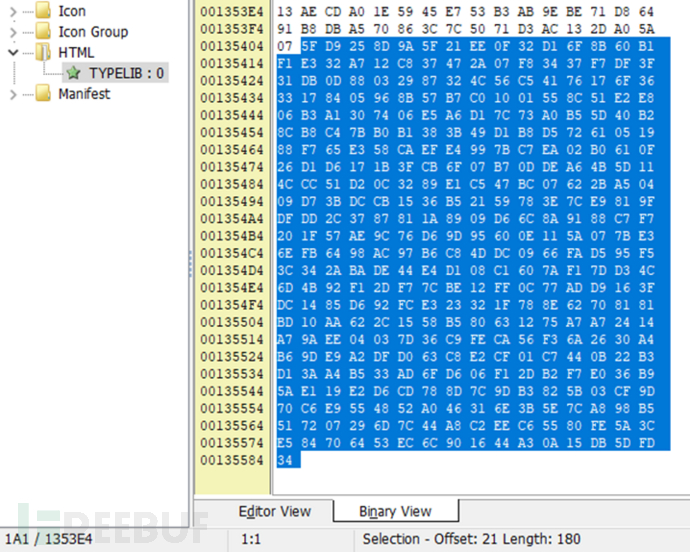
Task: Expand the Icon Group folder node
Action: click(x=13, y=32)
